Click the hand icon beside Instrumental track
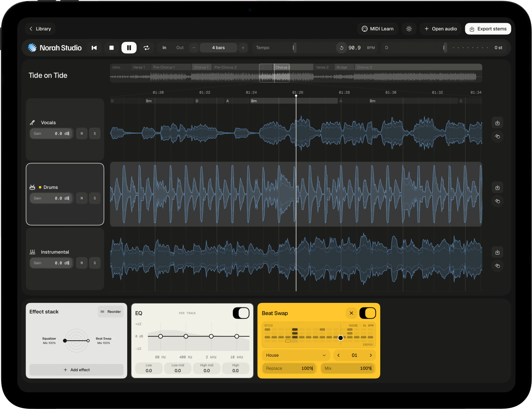 point(497,266)
